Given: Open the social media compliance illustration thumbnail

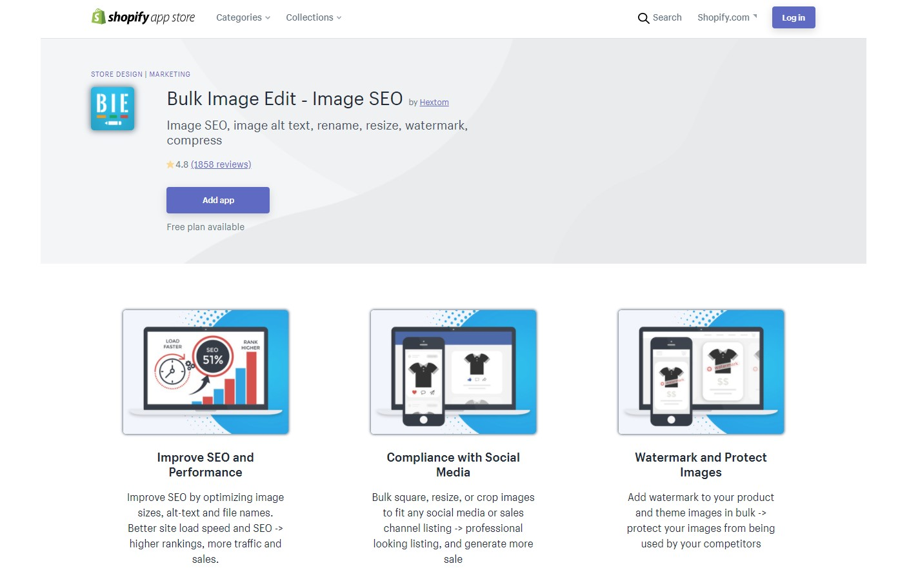Looking at the screenshot, I should (x=454, y=372).
